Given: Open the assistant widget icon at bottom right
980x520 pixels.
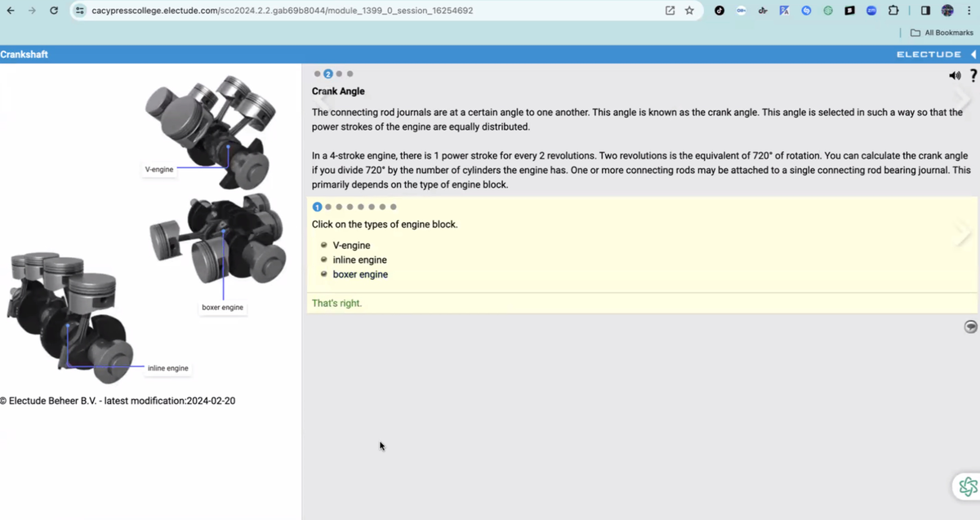Looking at the screenshot, I should tap(968, 487).
